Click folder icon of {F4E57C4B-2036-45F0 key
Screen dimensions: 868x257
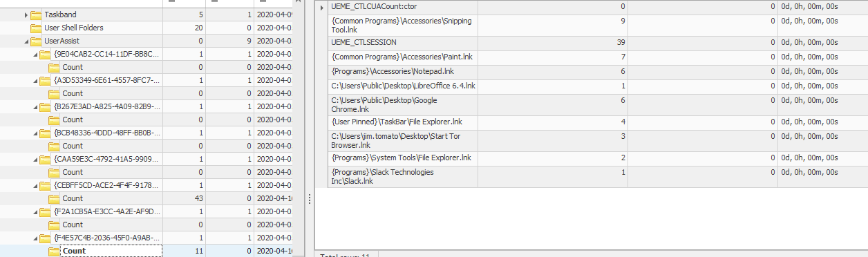pos(46,238)
